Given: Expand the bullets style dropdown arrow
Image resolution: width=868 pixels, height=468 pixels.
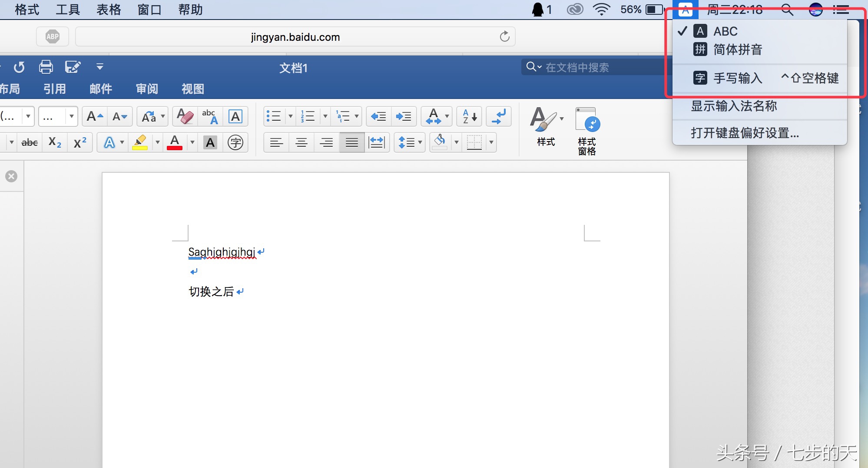Looking at the screenshot, I should pos(291,116).
